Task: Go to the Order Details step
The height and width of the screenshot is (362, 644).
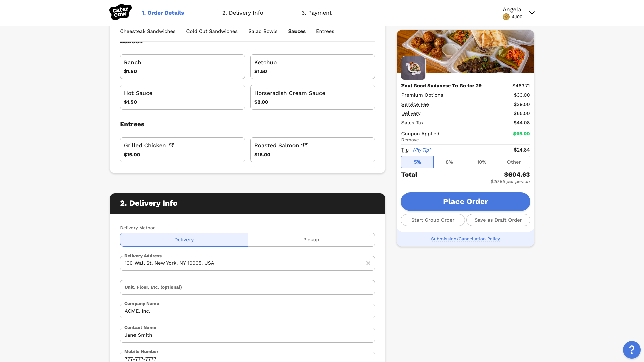Action: [163, 13]
